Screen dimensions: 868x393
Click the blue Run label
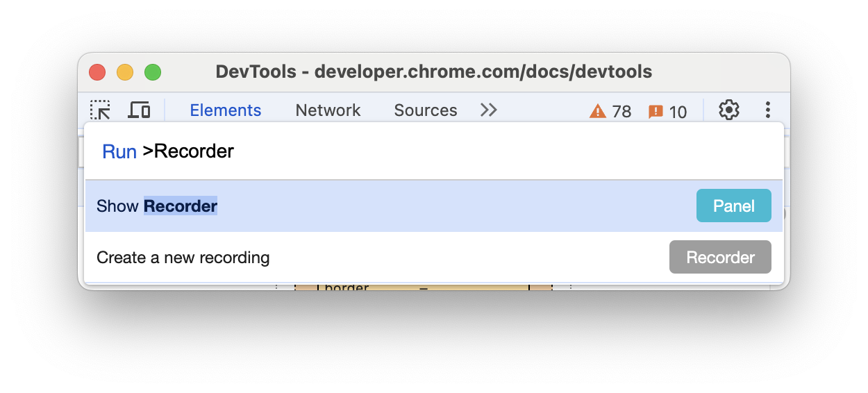119,152
